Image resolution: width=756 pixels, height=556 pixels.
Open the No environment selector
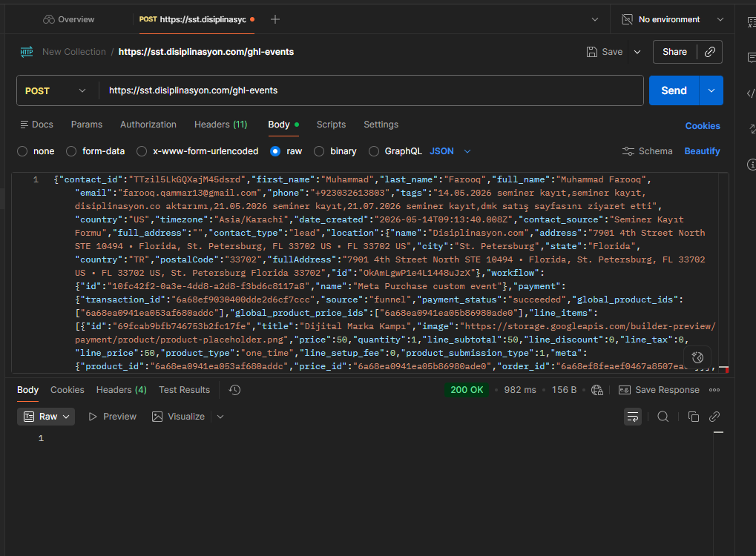673,19
